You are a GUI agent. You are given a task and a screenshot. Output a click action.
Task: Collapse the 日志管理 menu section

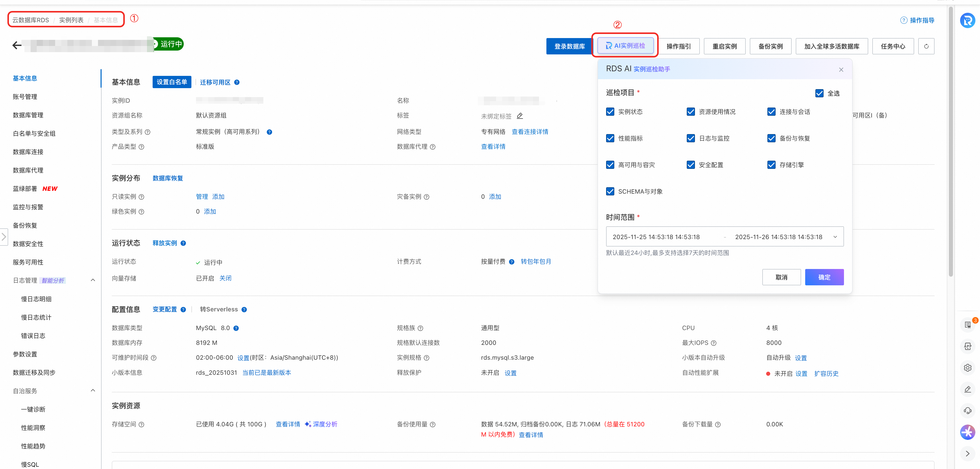click(x=93, y=280)
